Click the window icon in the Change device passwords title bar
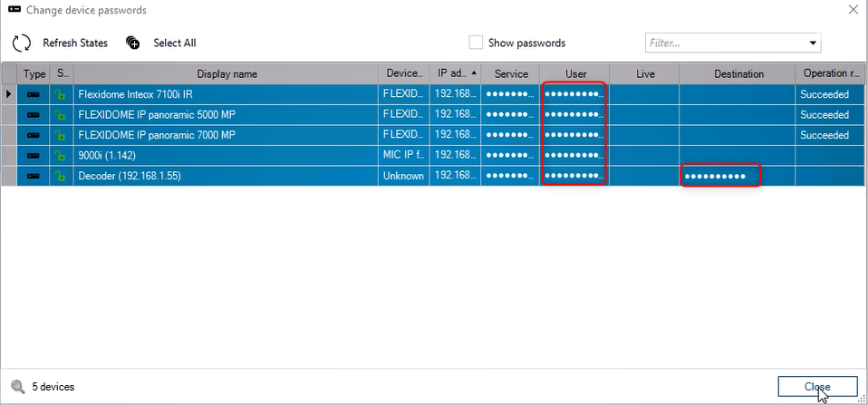The width and height of the screenshot is (868, 405). (x=14, y=10)
